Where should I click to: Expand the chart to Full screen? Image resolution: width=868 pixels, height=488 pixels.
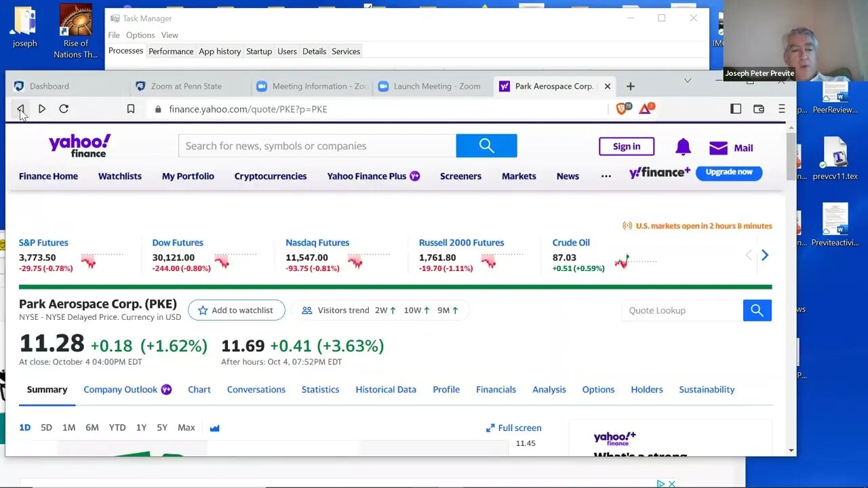pyautogui.click(x=514, y=428)
